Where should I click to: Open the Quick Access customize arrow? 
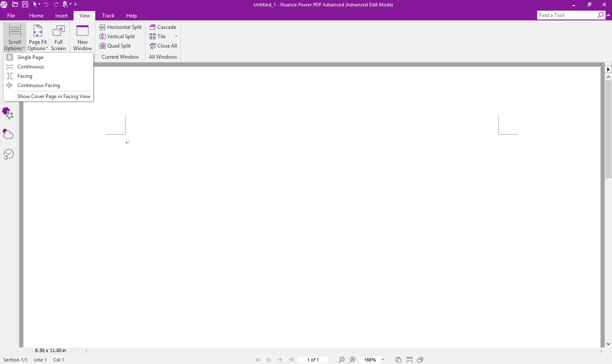tap(76, 4)
